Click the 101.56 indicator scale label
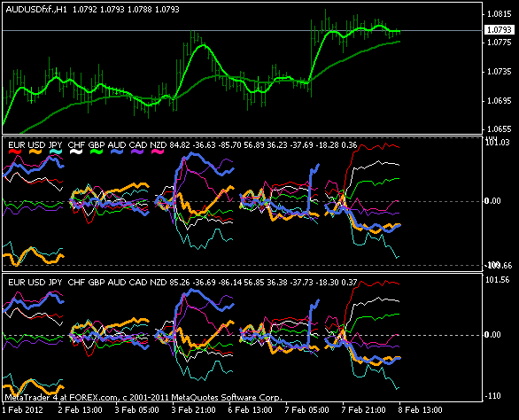The image size is (519, 420). pyautogui.click(x=498, y=280)
